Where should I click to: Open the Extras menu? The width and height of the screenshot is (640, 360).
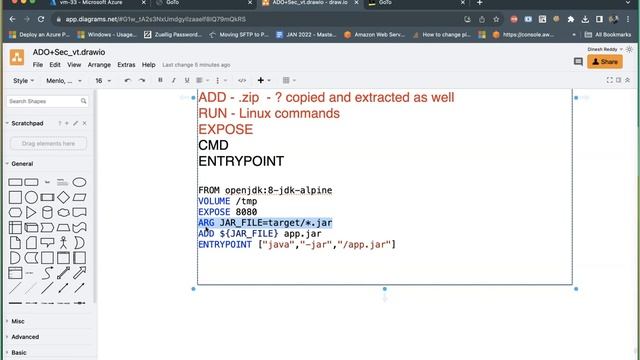126,65
